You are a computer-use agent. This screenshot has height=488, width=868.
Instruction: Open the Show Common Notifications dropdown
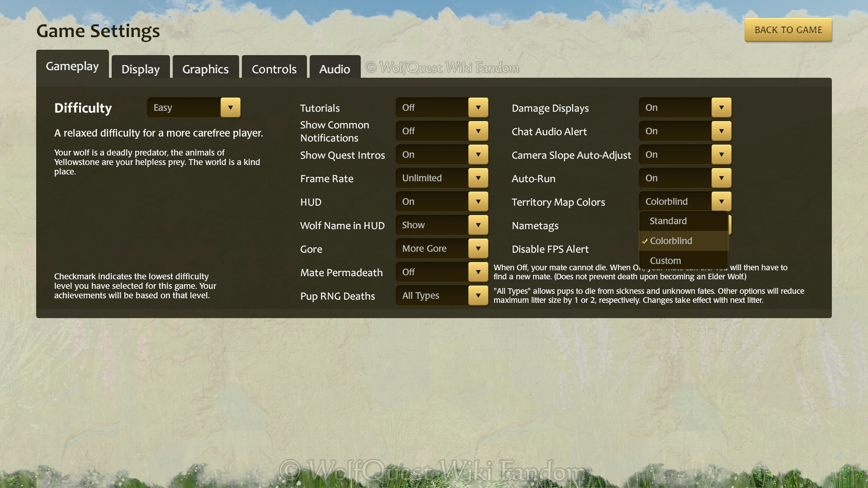click(442, 131)
